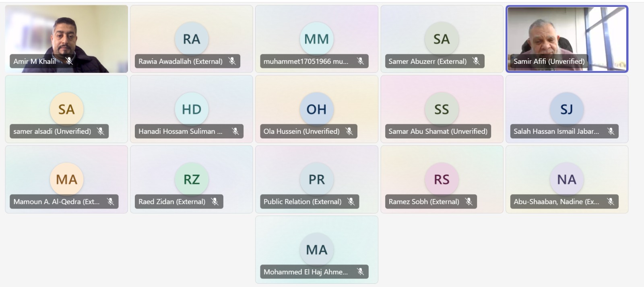This screenshot has width=644, height=287.
Task: Click the HD avatar for Hanadi Hossam Suliman
Action: point(192,109)
